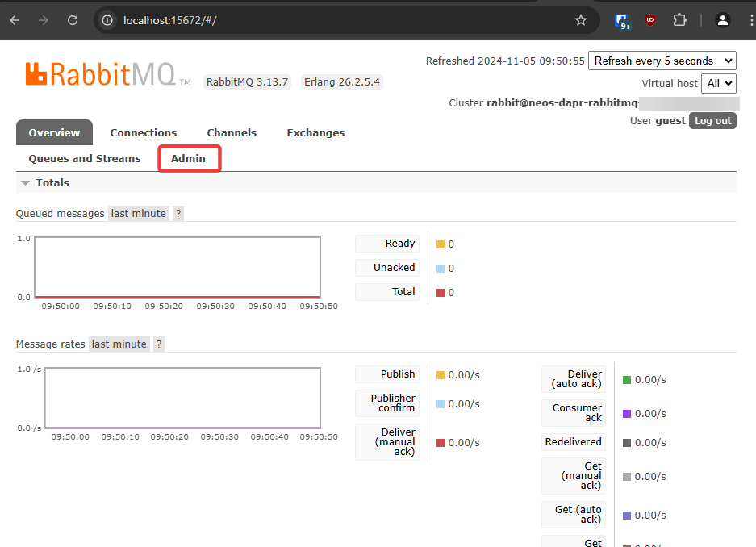This screenshot has height=547, width=756.
Task: Click the Log out button
Action: tap(712, 120)
